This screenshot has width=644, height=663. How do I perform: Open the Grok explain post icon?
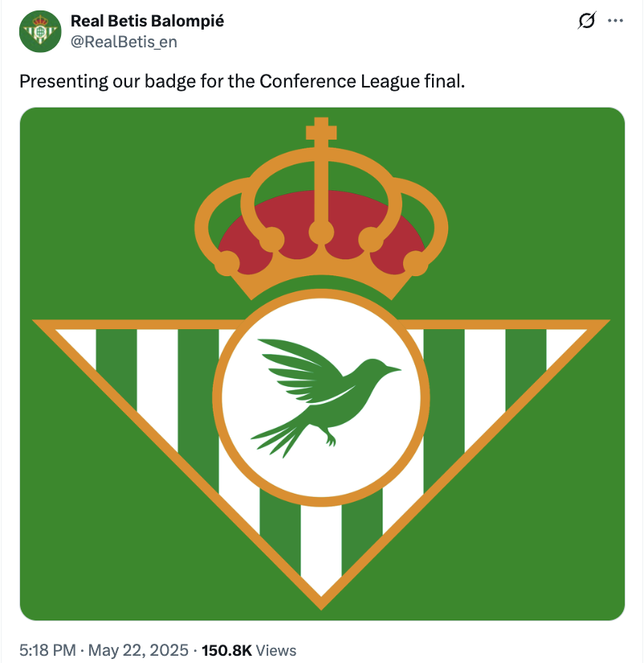[587, 22]
